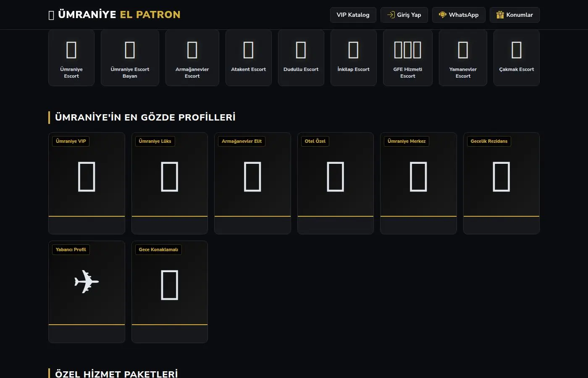Click the ÜMRANİYE EL PATRON site logo
The image size is (588, 378).
pos(114,15)
